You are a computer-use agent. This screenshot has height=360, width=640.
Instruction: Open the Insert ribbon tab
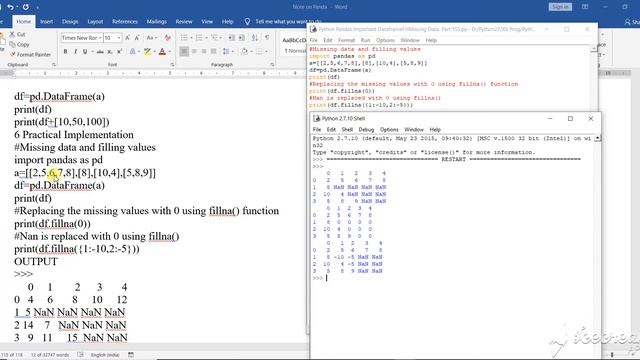(46, 22)
